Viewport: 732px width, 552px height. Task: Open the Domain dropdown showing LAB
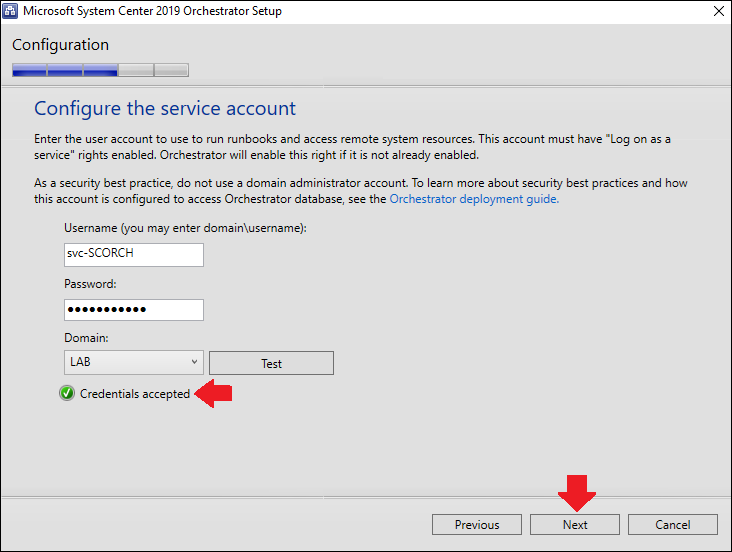pyautogui.click(x=134, y=362)
